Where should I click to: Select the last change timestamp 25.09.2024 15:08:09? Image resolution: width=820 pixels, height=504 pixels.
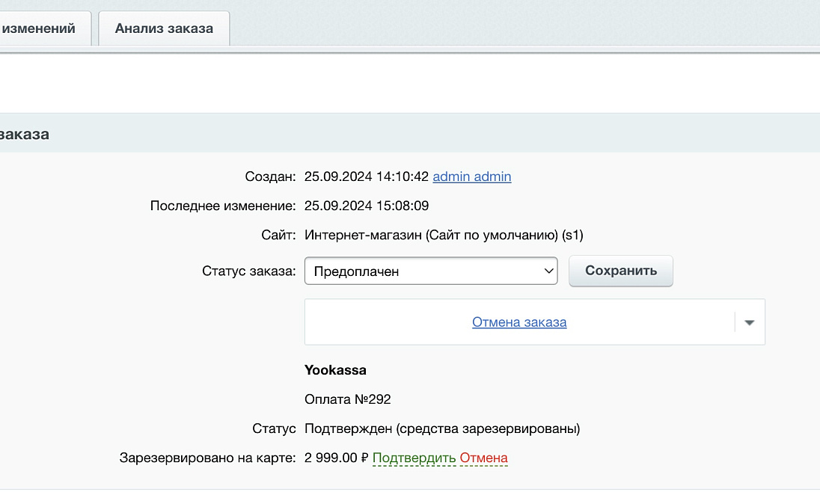pos(366,206)
